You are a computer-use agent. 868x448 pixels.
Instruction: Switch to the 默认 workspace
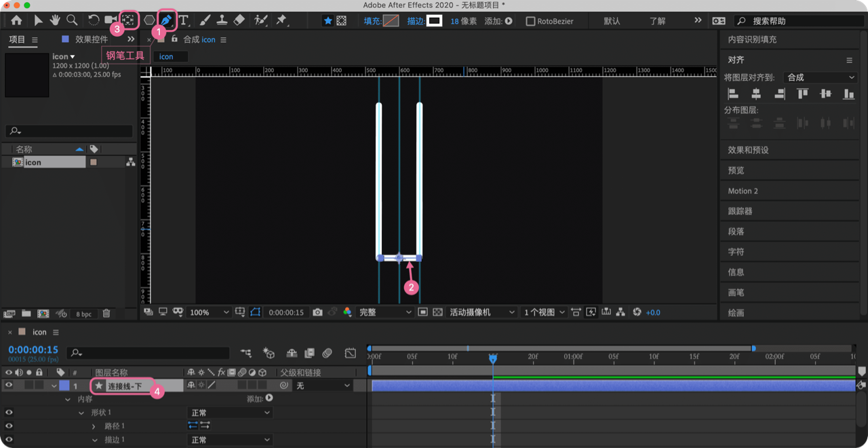click(612, 21)
